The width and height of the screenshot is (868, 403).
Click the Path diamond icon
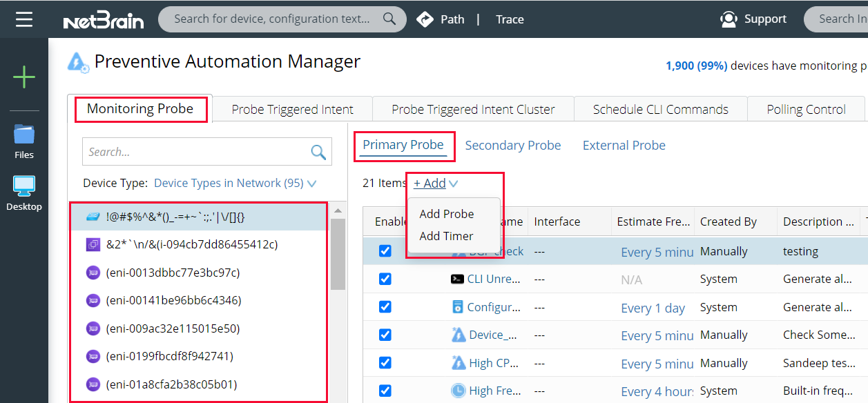(x=424, y=19)
